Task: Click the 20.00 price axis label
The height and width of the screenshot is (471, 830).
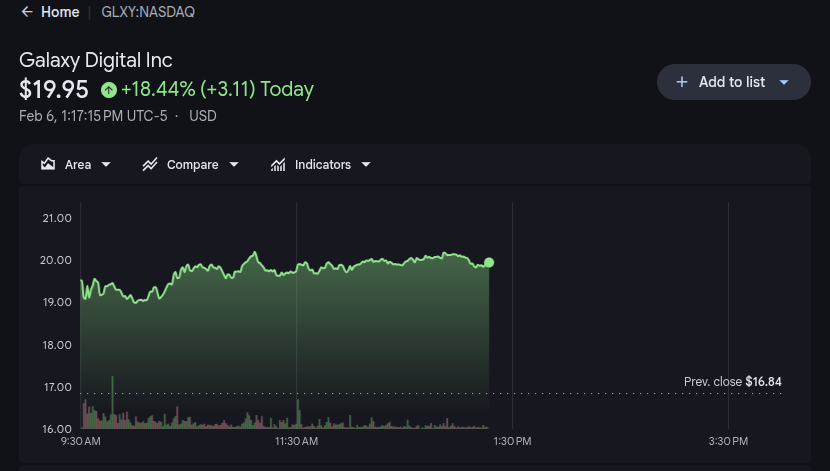Action: pos(56,260)
